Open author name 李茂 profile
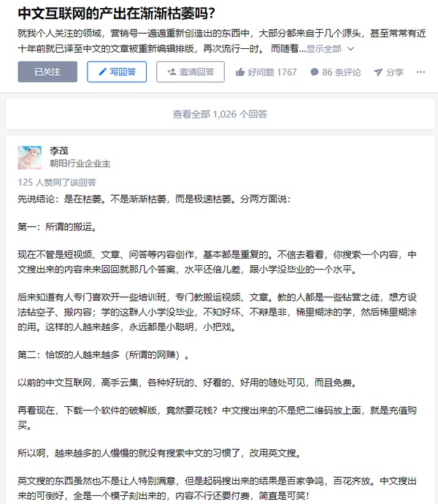Image resolution: width=438 pixels, height=504 pixels. pos(59,150)
